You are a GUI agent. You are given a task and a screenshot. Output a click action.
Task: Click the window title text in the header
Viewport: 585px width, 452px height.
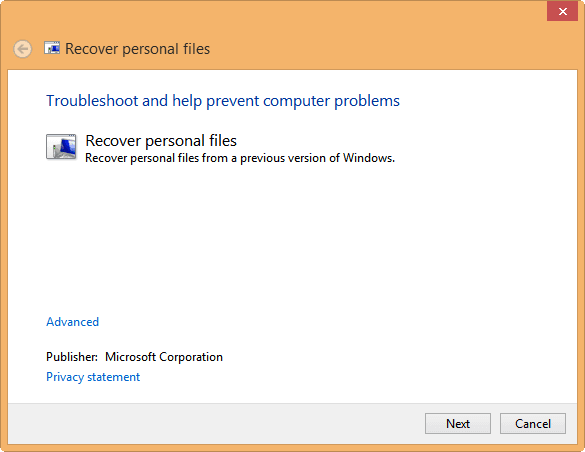137,49
